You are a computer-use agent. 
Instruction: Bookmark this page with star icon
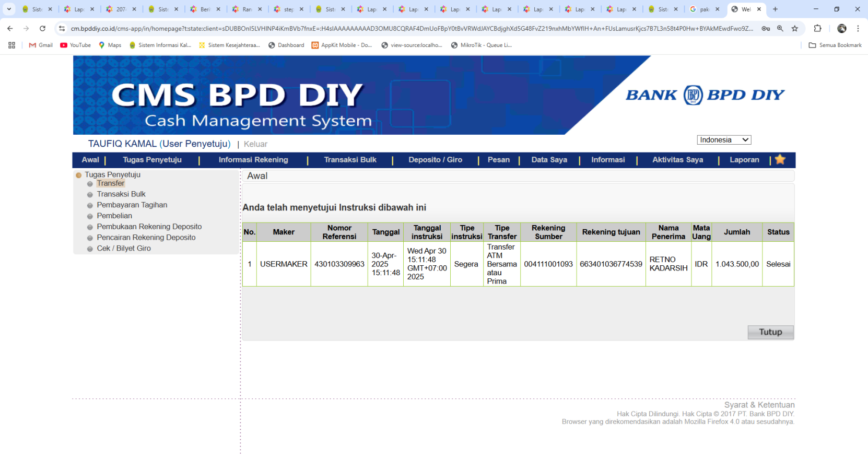795,29
